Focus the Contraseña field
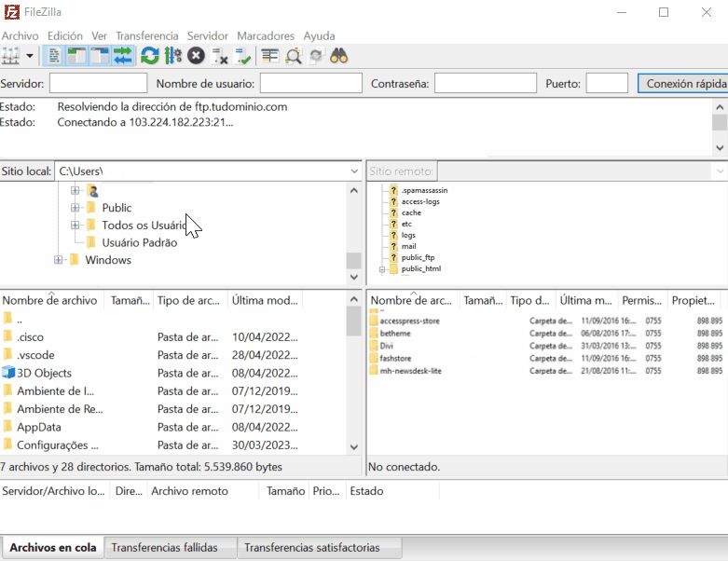Screen dimensions: 728x561 click(x=486, y=84)
